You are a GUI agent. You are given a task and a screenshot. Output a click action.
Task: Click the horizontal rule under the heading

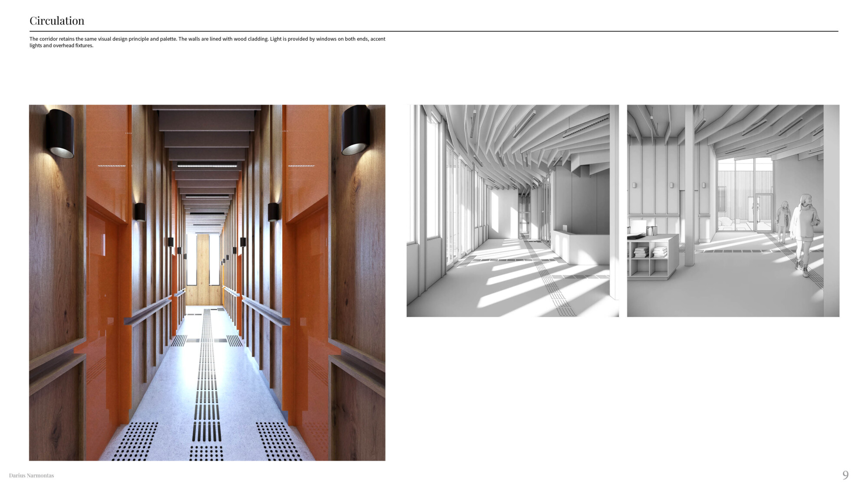point(434,31)
